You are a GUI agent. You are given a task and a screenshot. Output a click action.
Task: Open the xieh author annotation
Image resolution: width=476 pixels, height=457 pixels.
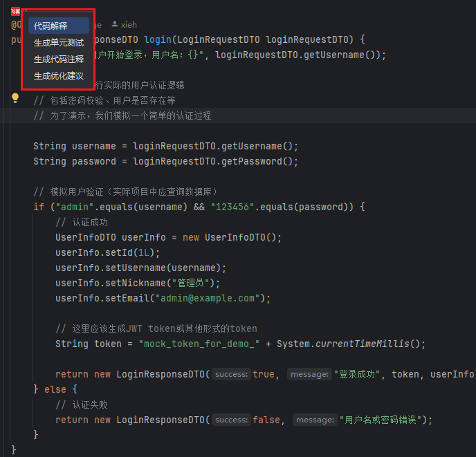pyautogui.click(x=129, y=24)
